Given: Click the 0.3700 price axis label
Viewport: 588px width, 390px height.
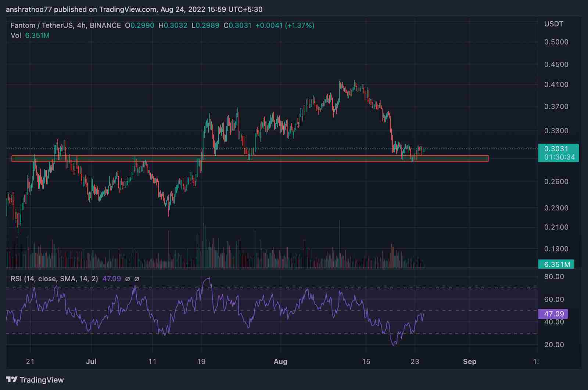Looking at the screenshot, I should (x=556, y=106).
